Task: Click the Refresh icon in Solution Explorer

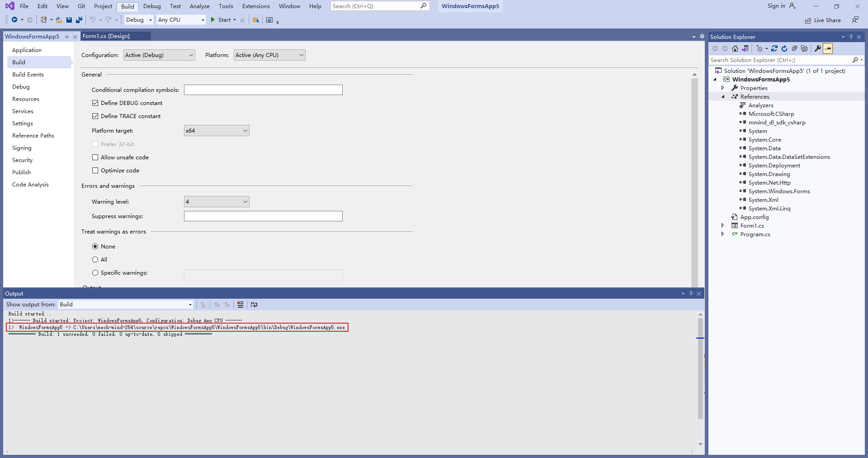Action: point(784,48)
